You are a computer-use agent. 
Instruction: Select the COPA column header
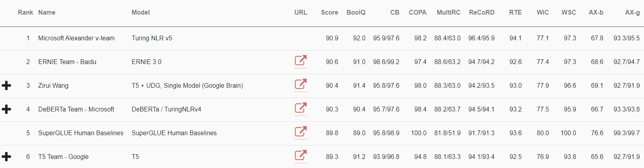pyautogui.click(x=417, y=13)
